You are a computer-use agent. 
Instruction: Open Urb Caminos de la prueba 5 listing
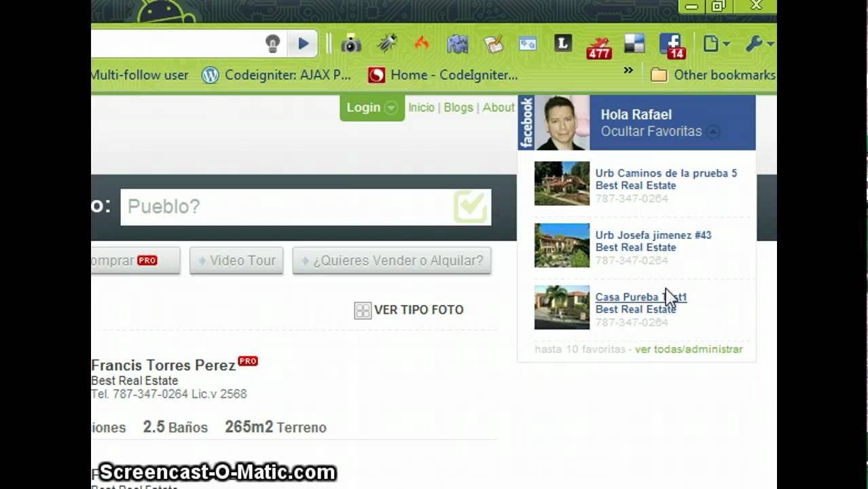pyautogui.click(x=666, y=173)
